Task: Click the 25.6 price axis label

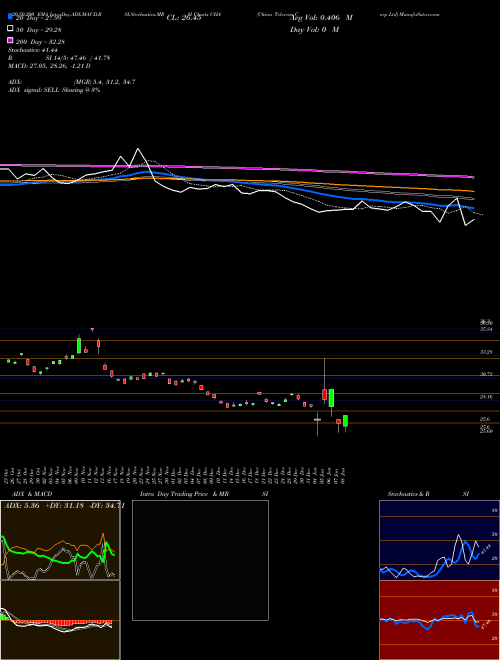Action: click(485, 419)
